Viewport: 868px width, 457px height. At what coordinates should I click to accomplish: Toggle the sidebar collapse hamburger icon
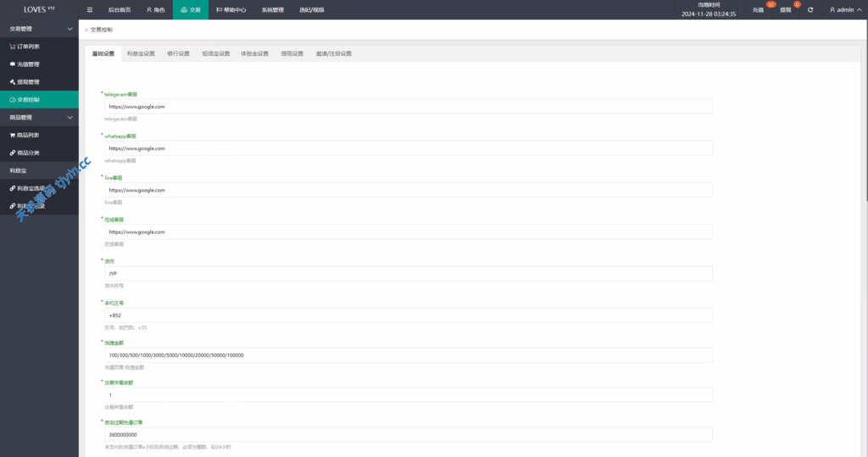coord(91,9)
